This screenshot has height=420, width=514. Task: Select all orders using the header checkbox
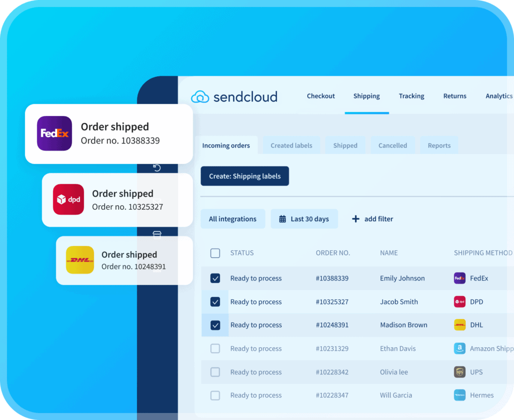click(x=215, y=253)
